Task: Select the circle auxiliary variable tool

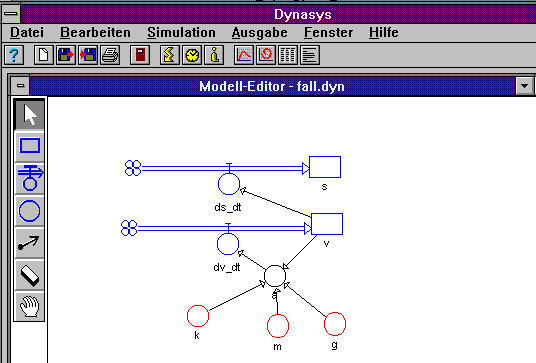Action: 29,211
